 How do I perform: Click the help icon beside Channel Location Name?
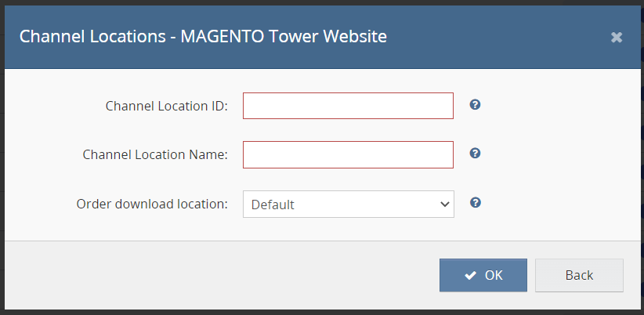pos(475,153)
